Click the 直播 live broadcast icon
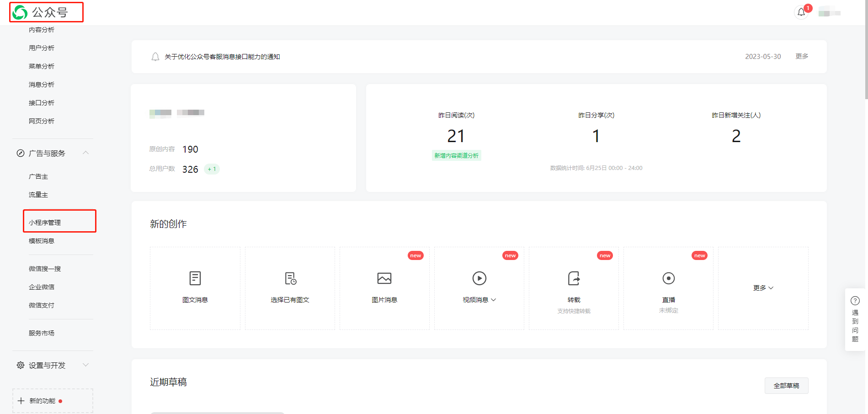This screenshot has width=868, height=414. pos(668,278)
